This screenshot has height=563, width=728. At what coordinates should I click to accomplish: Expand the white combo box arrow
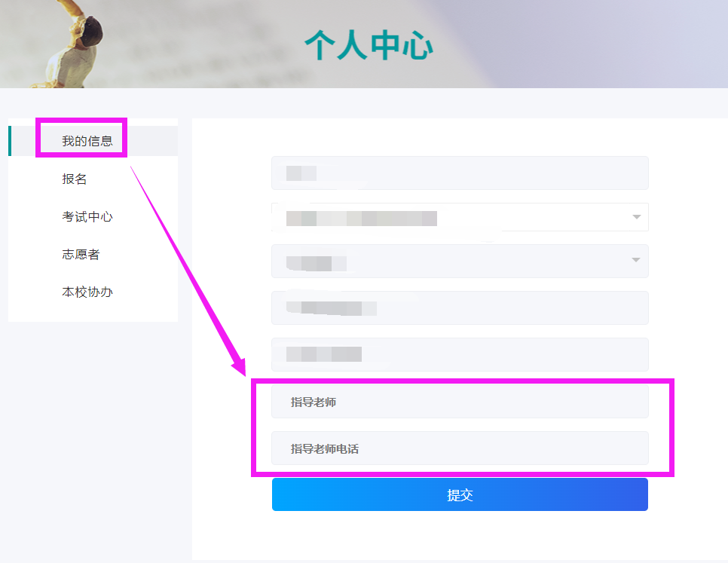[x=637, y=217]
